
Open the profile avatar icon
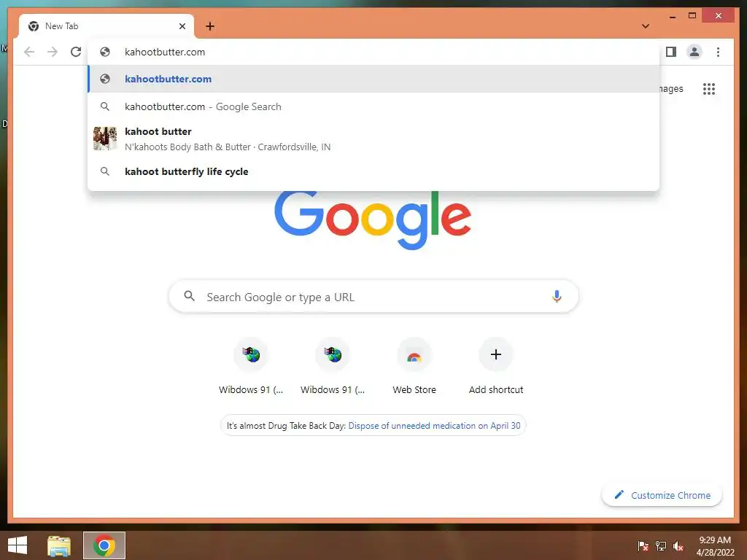click(694, 52)
